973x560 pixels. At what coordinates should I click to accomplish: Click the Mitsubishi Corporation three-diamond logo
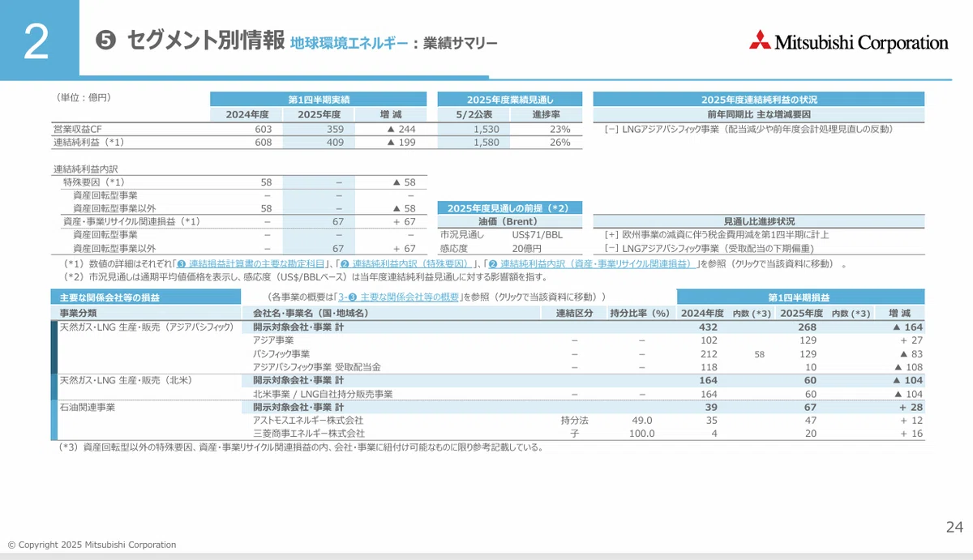pos(761,41)
